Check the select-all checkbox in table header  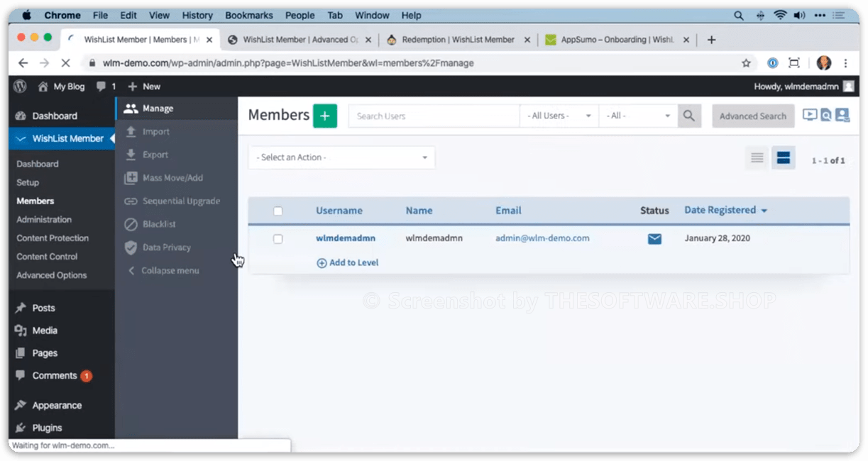[x=278, y=211]
